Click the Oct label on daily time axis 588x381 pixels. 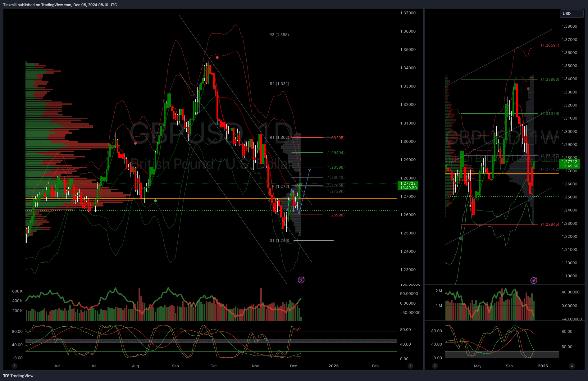point(214,366)
